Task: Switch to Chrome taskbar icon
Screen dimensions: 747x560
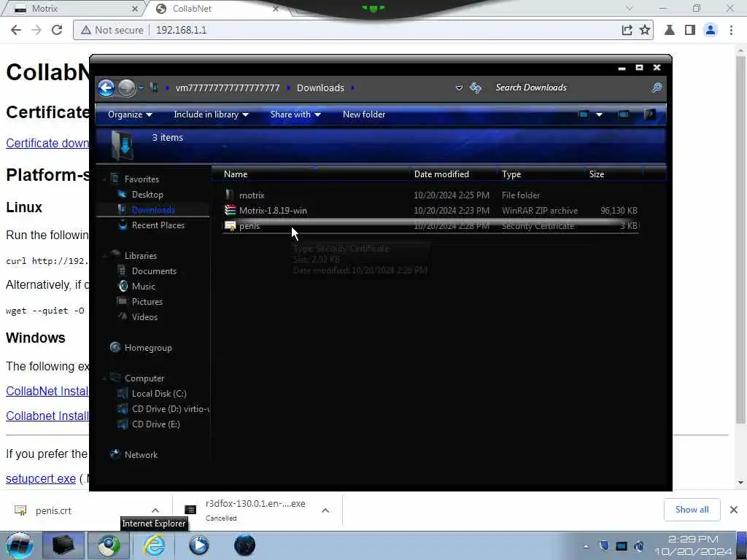Action: (x=109, y=545)
